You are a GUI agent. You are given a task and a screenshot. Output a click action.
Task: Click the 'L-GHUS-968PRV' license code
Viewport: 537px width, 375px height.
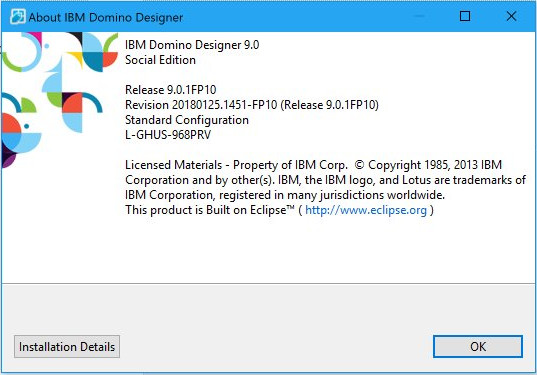pyautogui.click(x=168, y=135)
